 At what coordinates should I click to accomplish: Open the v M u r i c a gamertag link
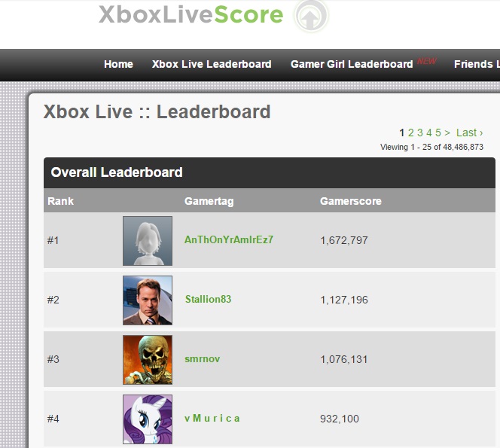212,418
